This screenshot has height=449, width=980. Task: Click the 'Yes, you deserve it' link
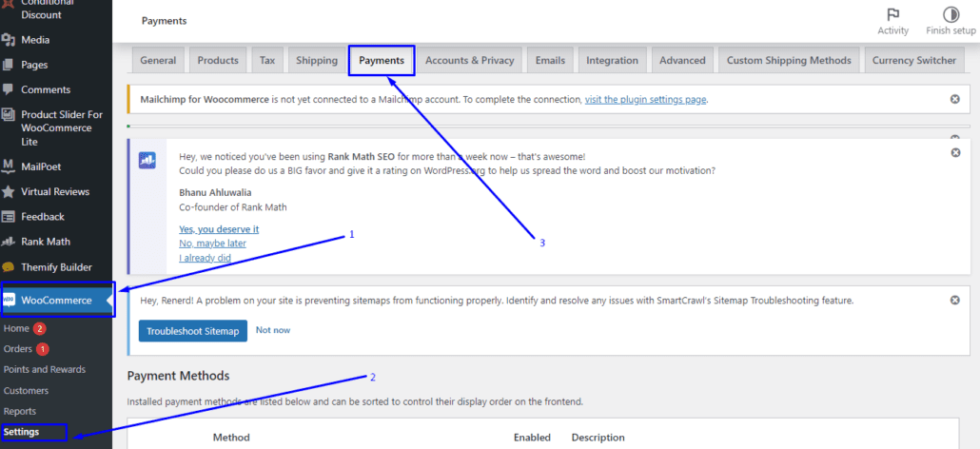click(219, 229)
